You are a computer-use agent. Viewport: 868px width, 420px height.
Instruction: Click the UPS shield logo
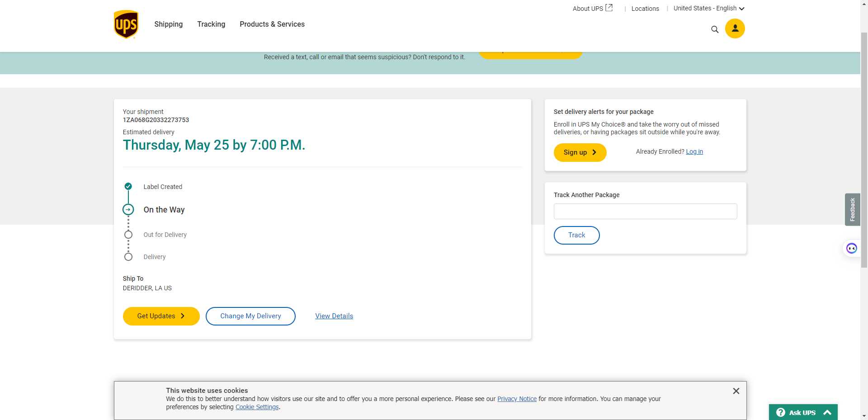pos(126,24)
